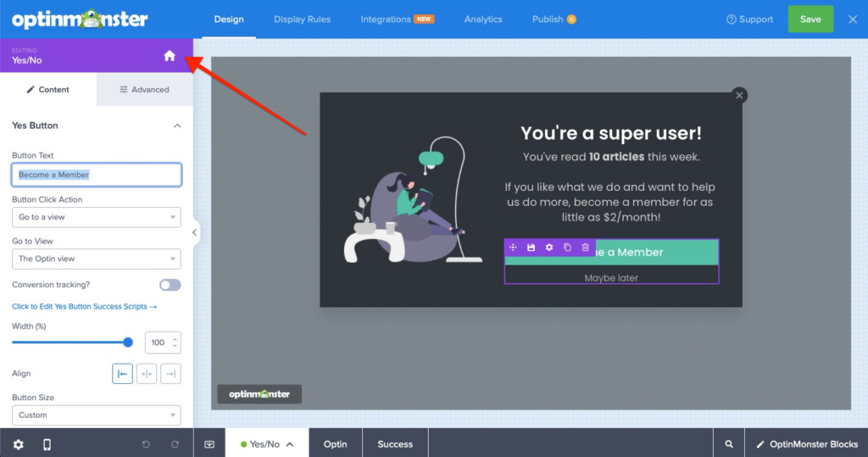
Task: Switch to mobile preview icon
Action: (47, 444)
